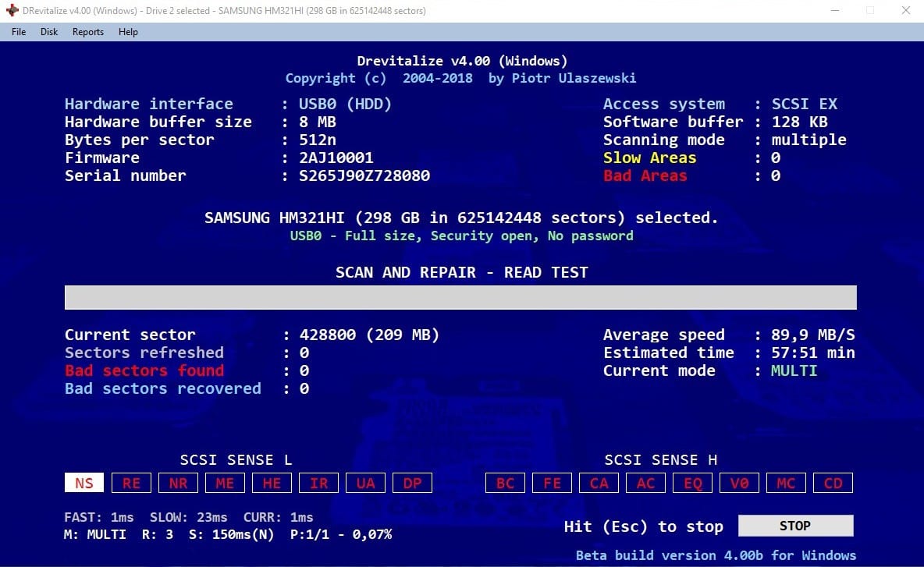This screenshot has width=924, height=567.
Task: Open the Disk menu
Action: pos(49,32)
